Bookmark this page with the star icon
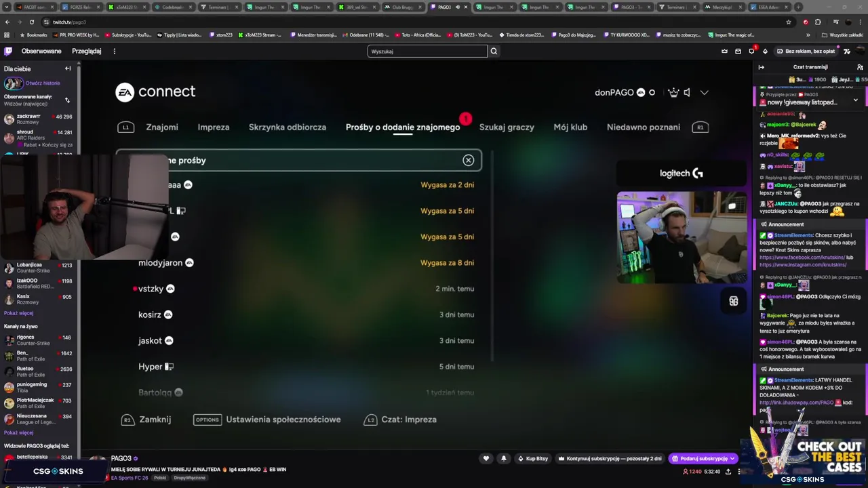This screenshot has width=868, height=488. (x=788, y=22)
